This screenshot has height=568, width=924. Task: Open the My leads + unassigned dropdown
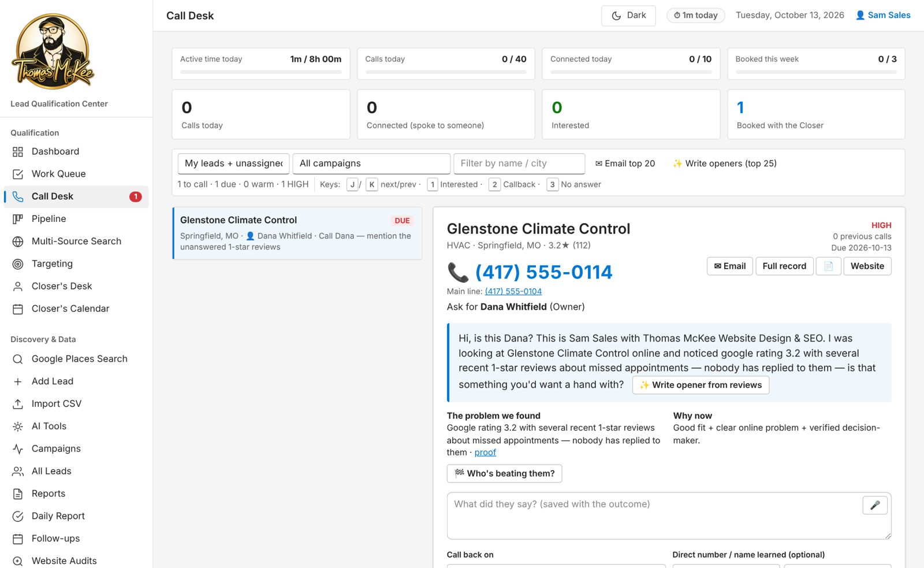click(233, 164)
